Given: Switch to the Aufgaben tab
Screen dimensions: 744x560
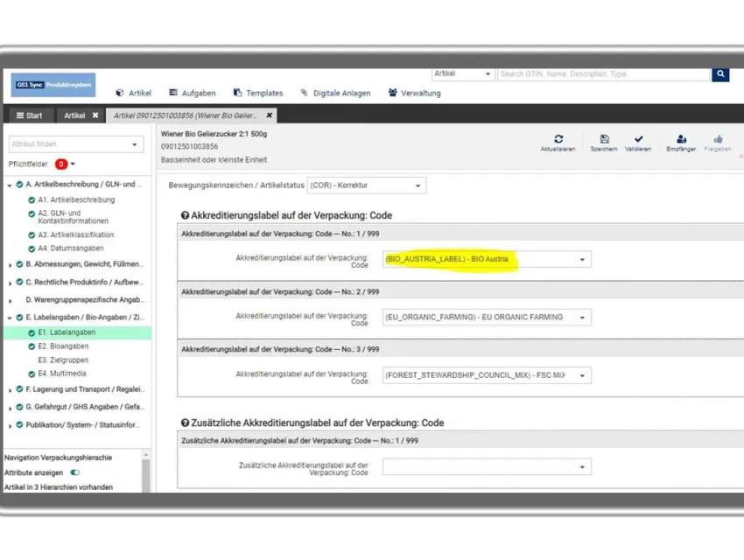Looking at the screenshot, I should click(199, 94).
